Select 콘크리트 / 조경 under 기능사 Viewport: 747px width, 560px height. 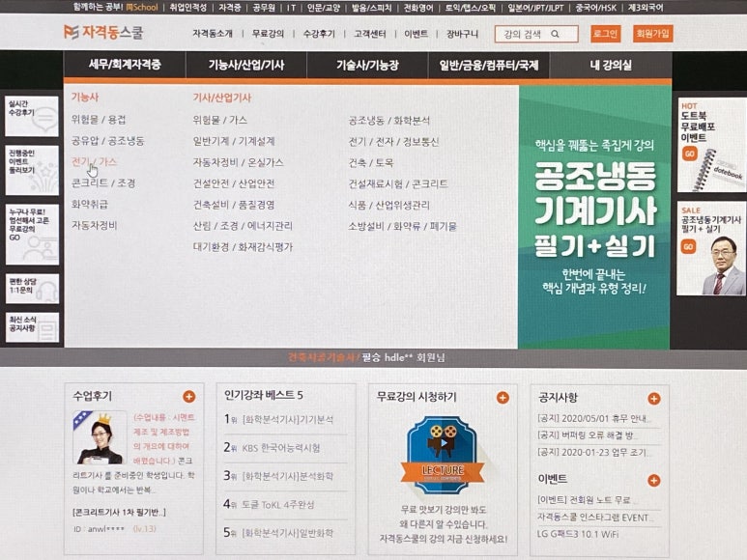[x=103, y=183]
